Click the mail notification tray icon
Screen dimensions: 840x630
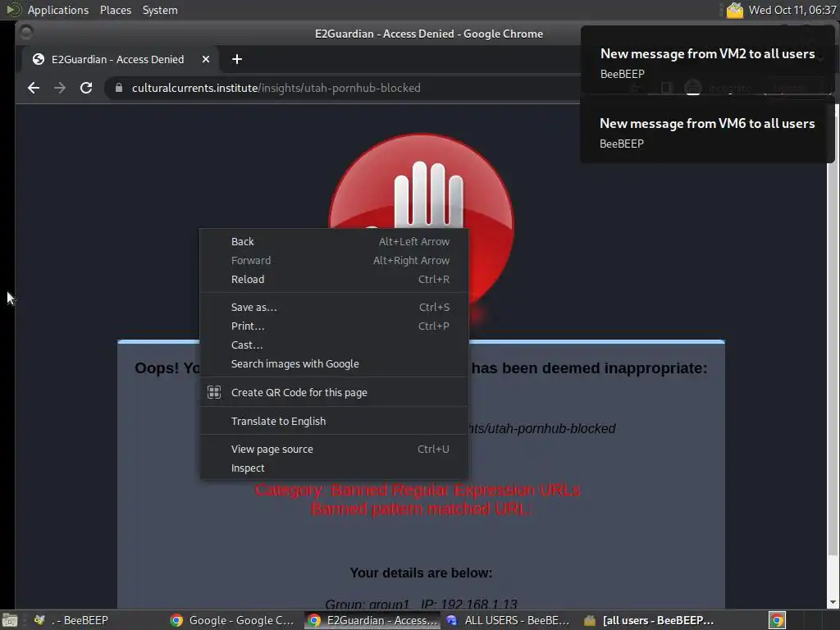tap(734, 10)
